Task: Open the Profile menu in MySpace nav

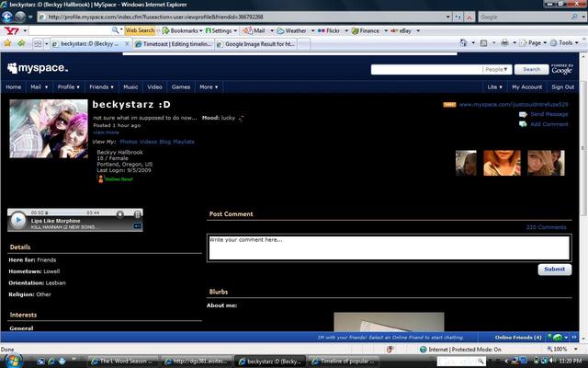Action: tap(68, 87)
